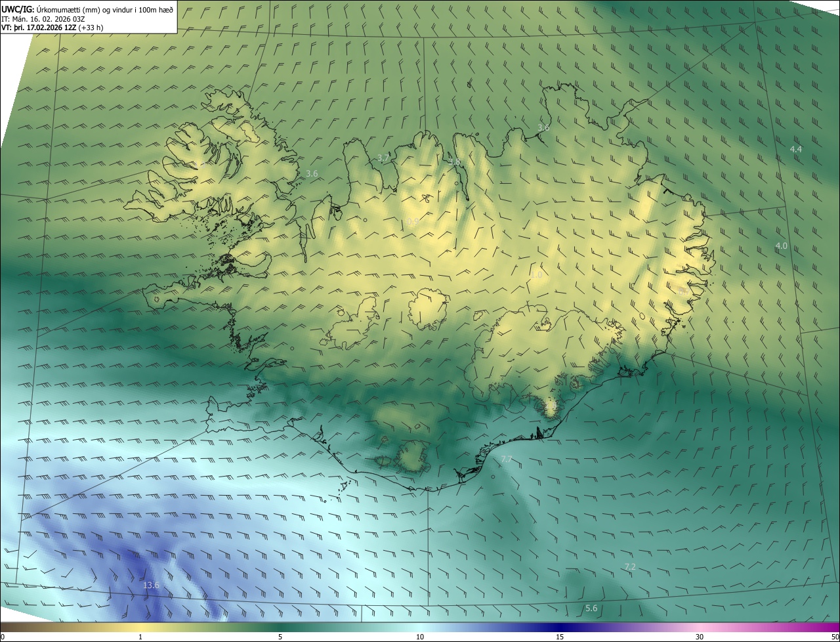Screen dimensions: 840x642
Task: Click the 4.4 value label in the northeast sea
Action: tap(796, 150)
